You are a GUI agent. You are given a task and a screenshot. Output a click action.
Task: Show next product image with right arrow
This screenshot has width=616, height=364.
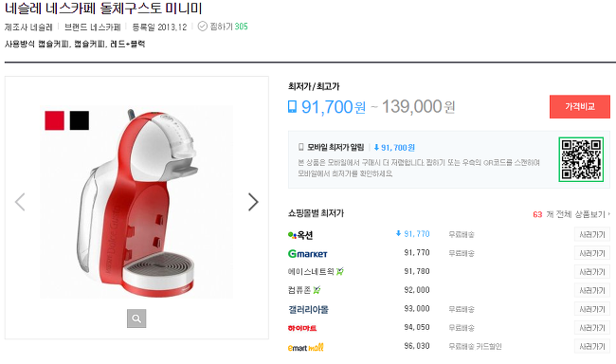[253, 202]
